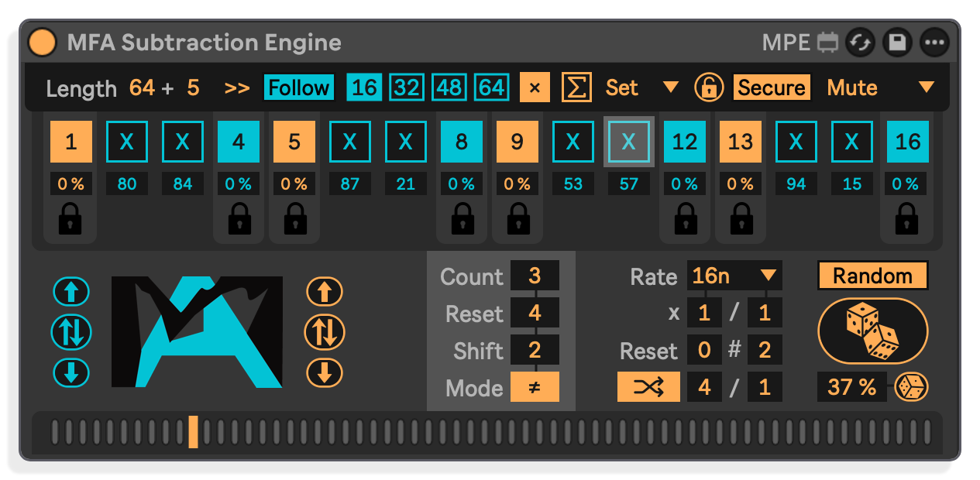Click the device save disk icon
The image size is (980, 480).
click(897, 42)
